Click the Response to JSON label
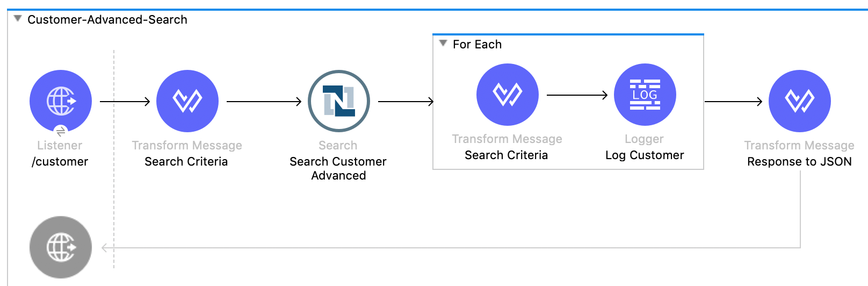 coord(799,162)
